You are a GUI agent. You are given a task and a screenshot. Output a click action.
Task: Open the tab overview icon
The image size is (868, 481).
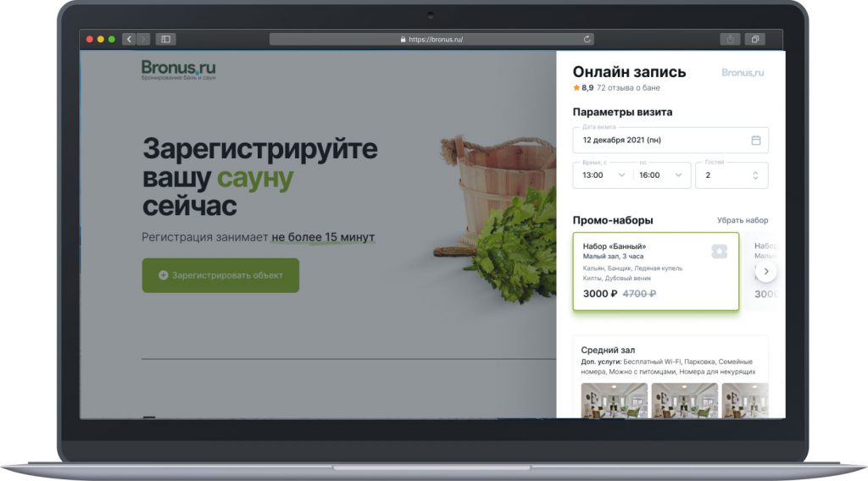(754, 39)
